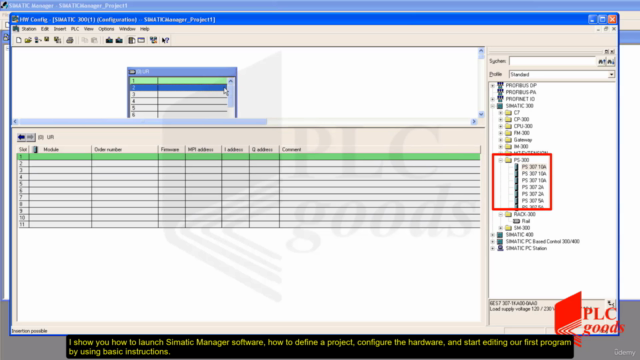Select slot 3 in the UR rack window
Viewport: 640px width, 360px height.
pyautogui.click(x=178, y=94)
